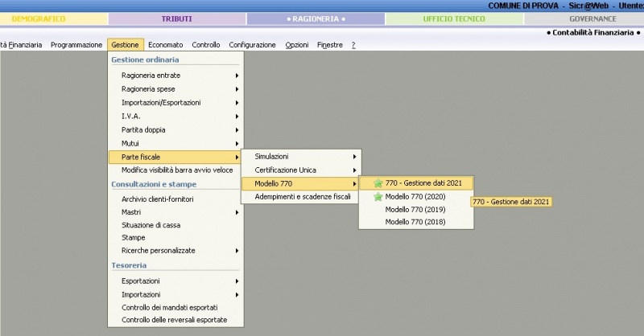Screen dimensions: 644x336
Task: Click Controllo dei mandati esportati
Action: pyautogui.click(x=169, y=307)
